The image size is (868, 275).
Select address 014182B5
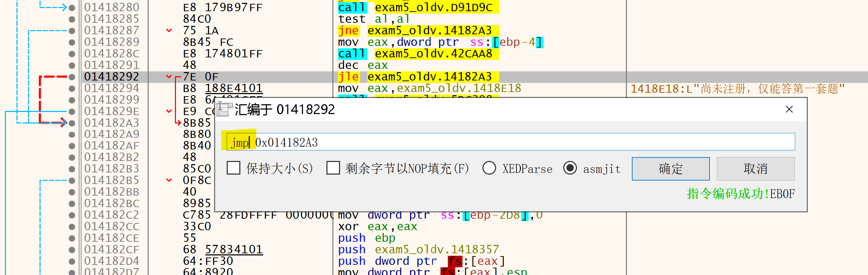click(x=112, y=180)
